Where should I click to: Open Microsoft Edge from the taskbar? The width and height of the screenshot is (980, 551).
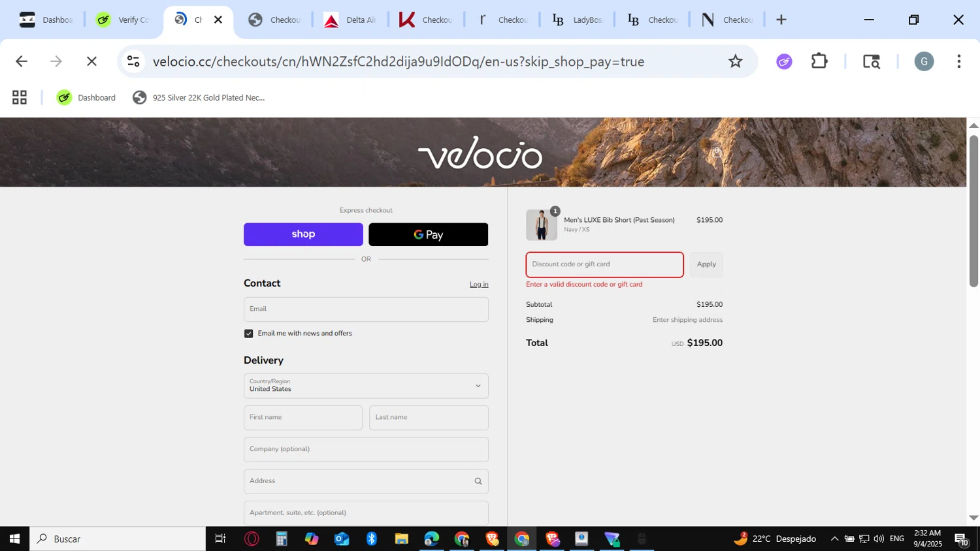[432, 539]
